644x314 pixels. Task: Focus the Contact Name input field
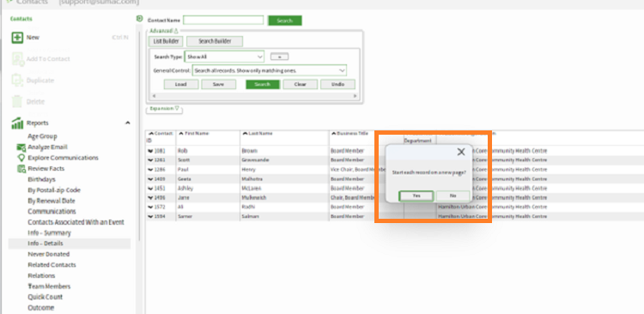(x=223, y=20)
